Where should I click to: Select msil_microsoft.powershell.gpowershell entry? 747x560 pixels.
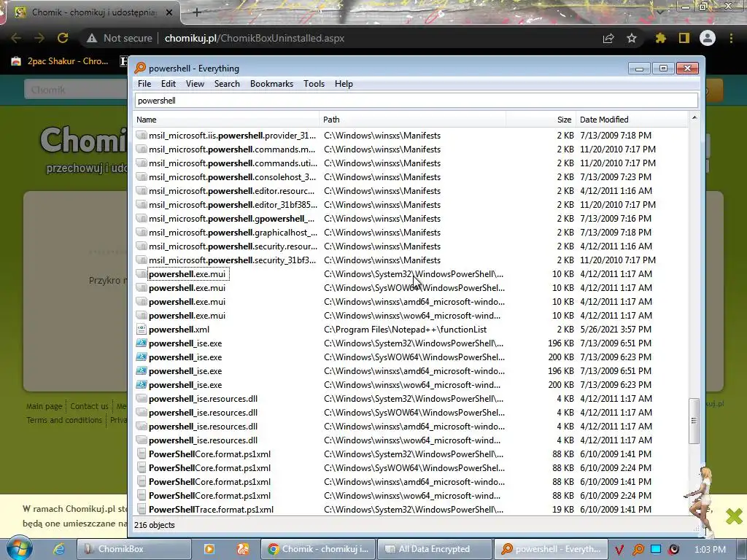pyautogui.click(x=231, y=219)
